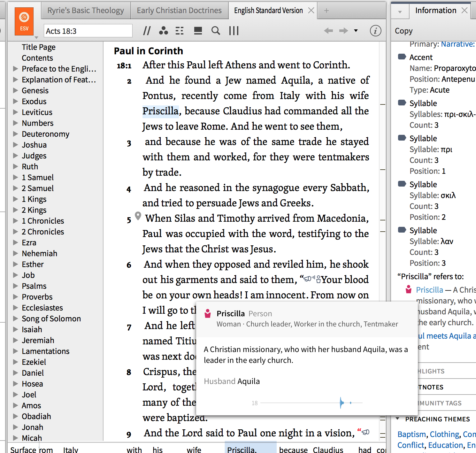This screenshot has width=476, height=453.
Task: Click the map pin icon at verse 5
Action: (138, 216)
